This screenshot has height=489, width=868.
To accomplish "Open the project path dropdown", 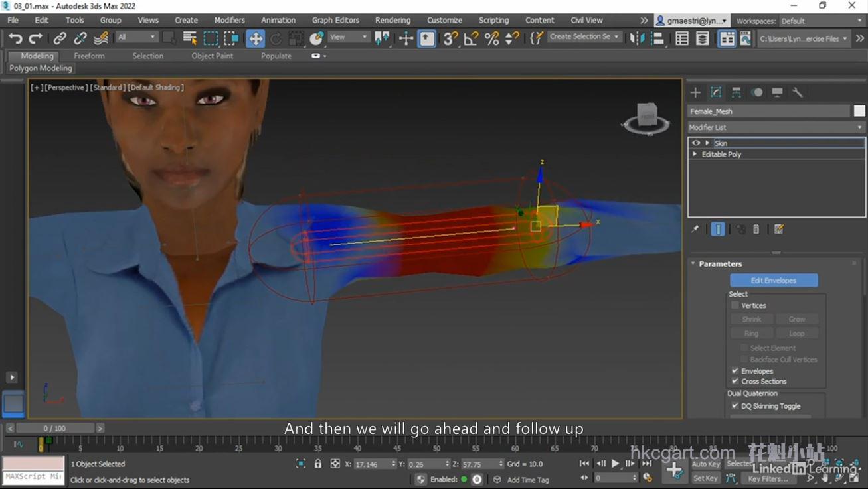I will 803,38.
